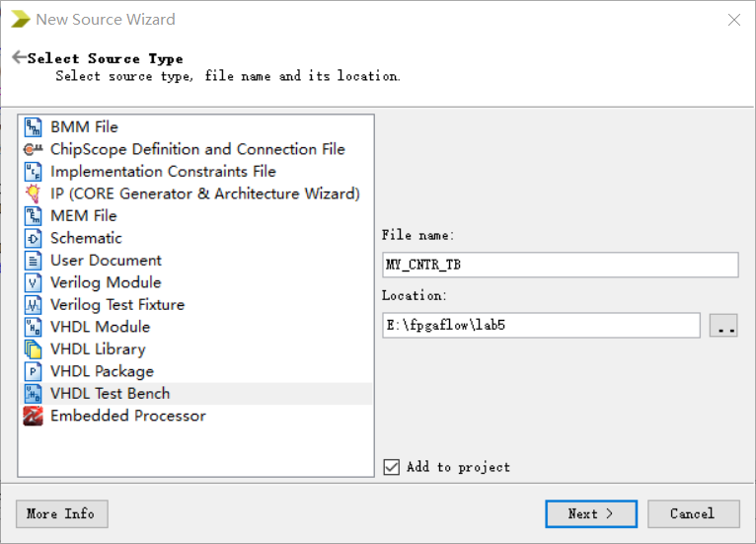756x544 pixels.
Task: Select the VHDL Library icon
Action: point(33,350)
